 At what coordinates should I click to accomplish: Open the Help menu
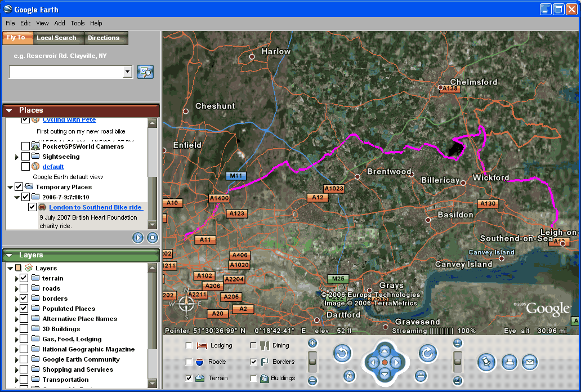pos(96,23)
